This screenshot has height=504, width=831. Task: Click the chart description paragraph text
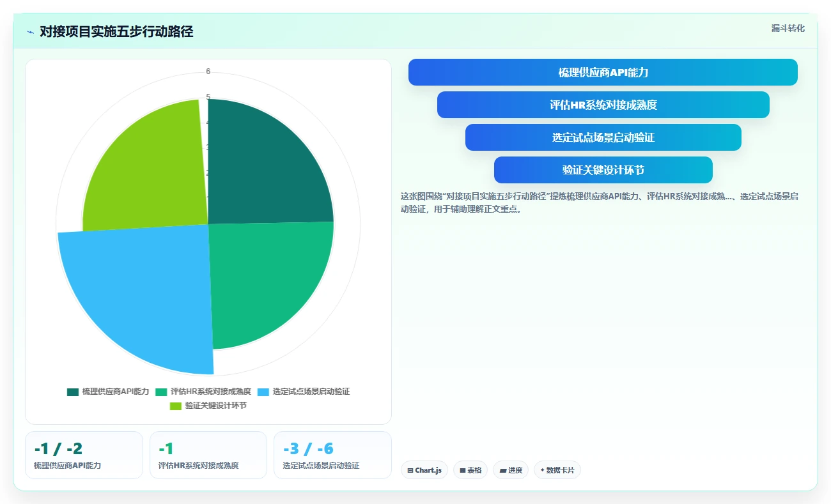coord(600,202)
